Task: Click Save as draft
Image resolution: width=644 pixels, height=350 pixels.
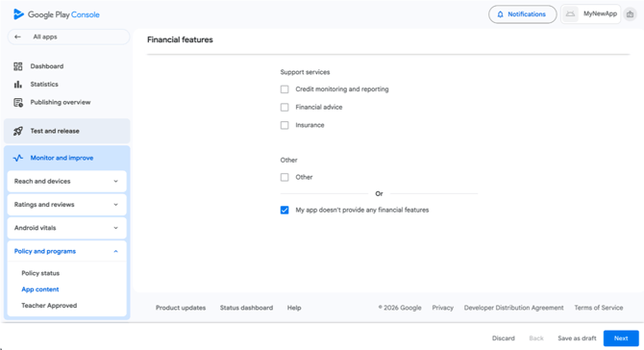Action: (577, 338)
